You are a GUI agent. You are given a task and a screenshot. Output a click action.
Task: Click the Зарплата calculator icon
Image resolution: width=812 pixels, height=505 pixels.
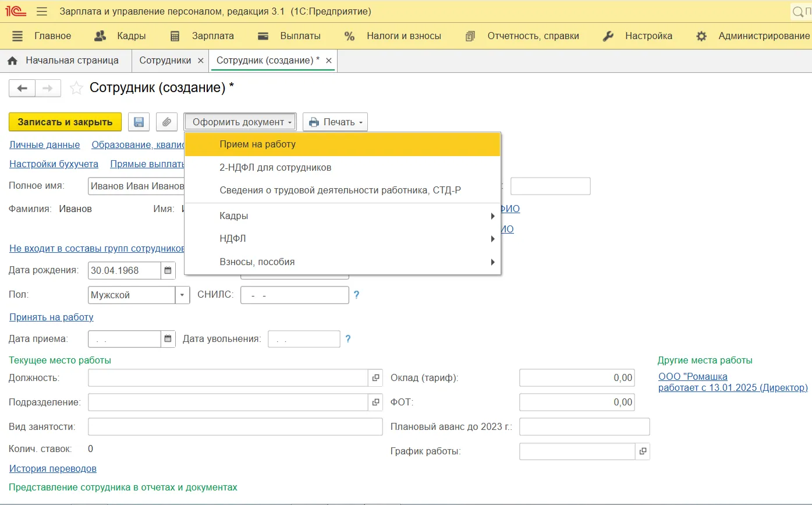pos(175,36)
